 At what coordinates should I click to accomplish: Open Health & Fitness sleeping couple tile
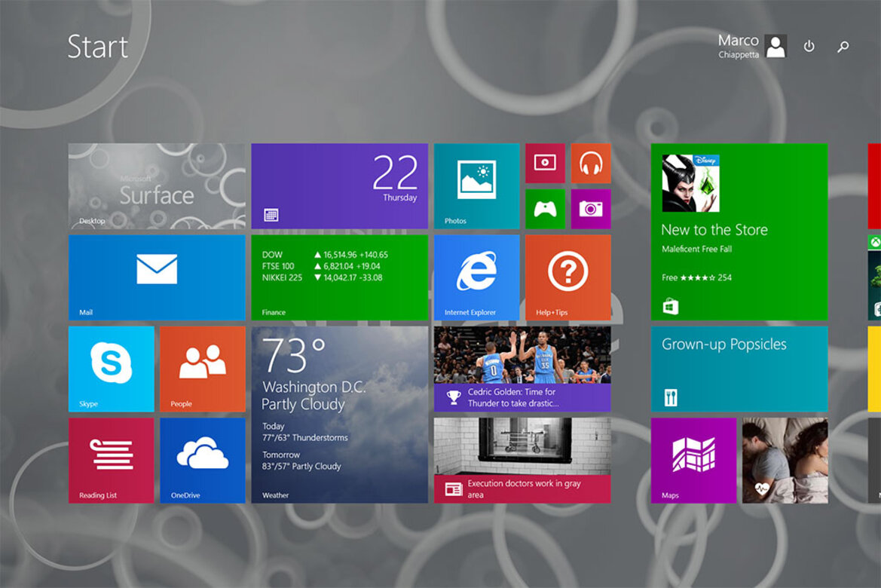(x=785, y=461)
